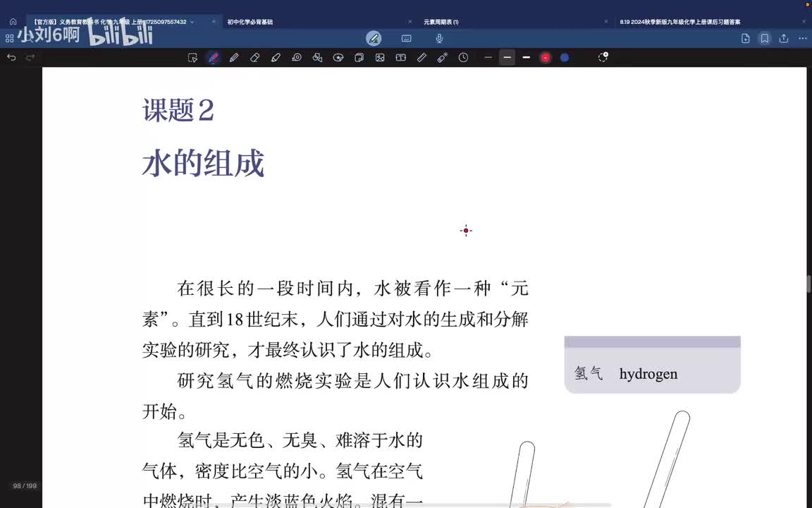Switch to the 九年级化学上册课后习题答案 tab
This screenshot has width=812, height=508.
click(680, 22)
